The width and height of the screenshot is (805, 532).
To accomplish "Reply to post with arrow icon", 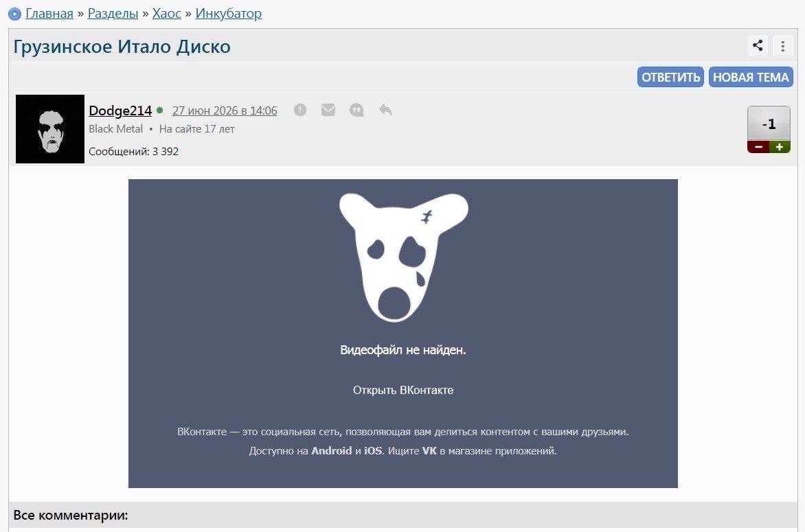I will tap(385, 109).
